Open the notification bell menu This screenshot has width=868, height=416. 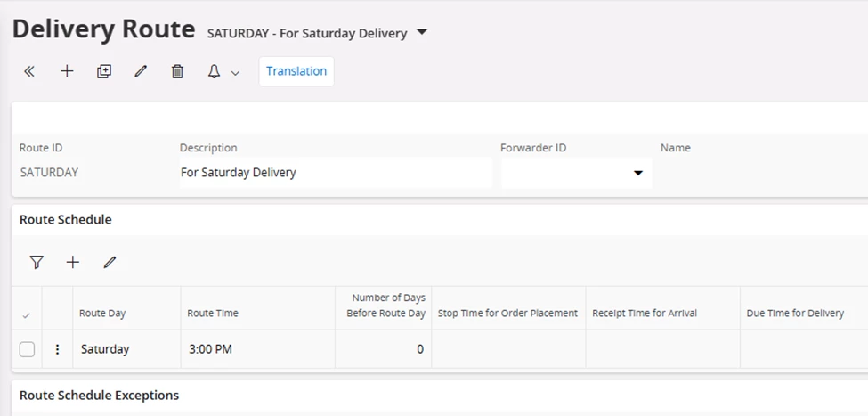(x=214, y=72)
